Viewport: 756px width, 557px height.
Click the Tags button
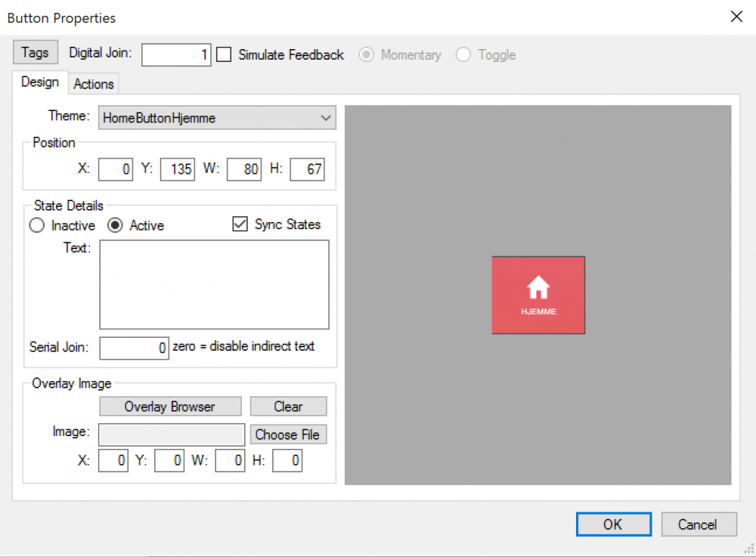click(35, 53)
